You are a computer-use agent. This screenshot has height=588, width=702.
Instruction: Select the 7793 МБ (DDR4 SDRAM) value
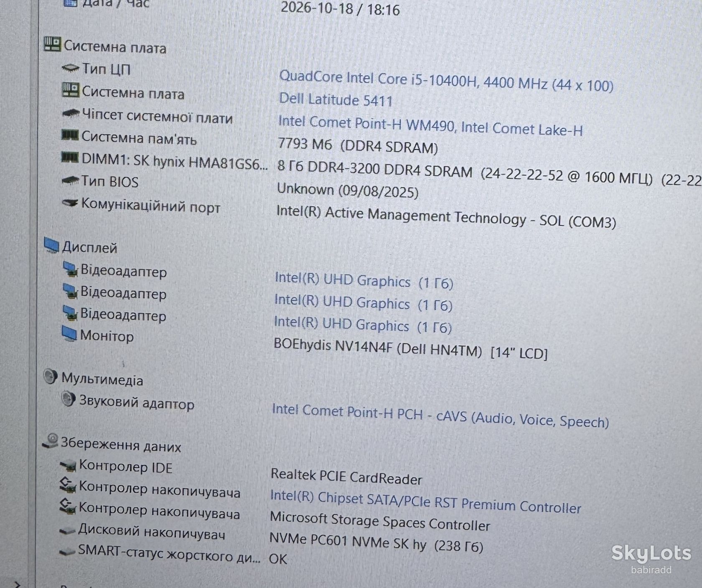pyautogui.click(x=358, y=145)
